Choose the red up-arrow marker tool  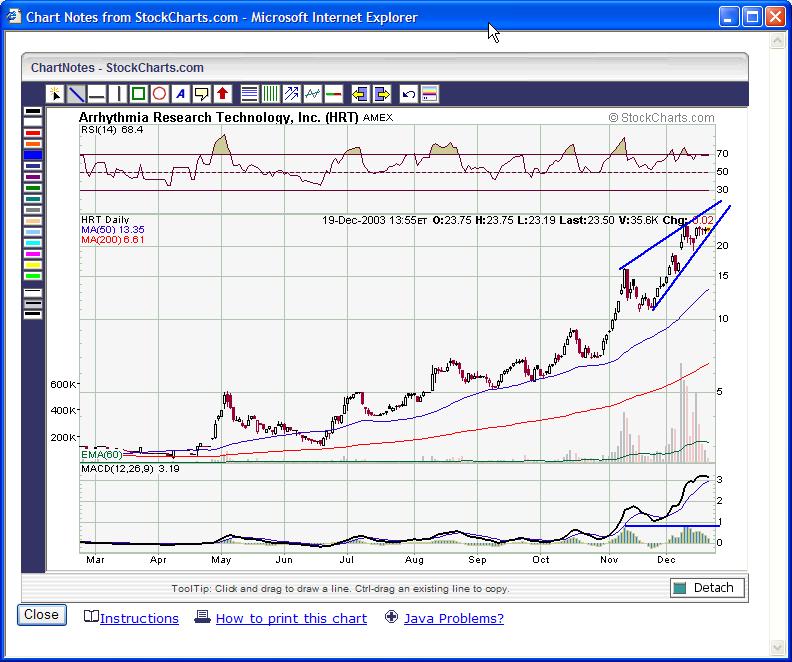click(x=222, y=94)
